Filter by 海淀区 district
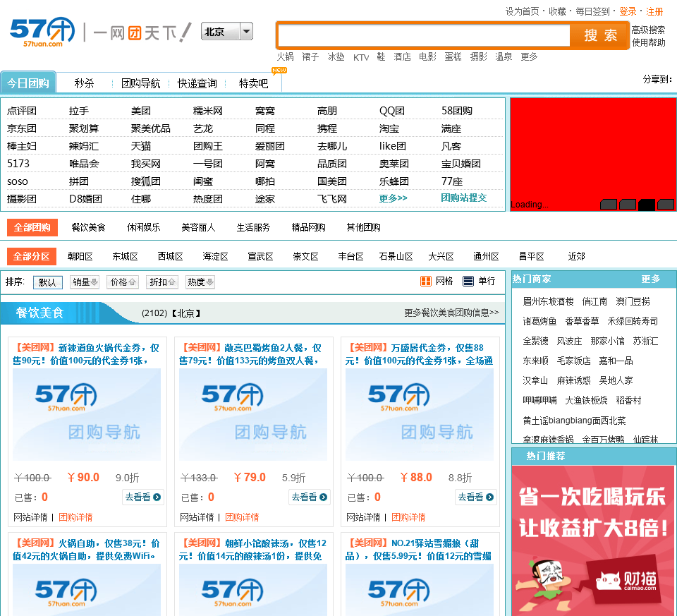This screenshot has width=677, height=616. pyautogui.click(x=216, y=257)
